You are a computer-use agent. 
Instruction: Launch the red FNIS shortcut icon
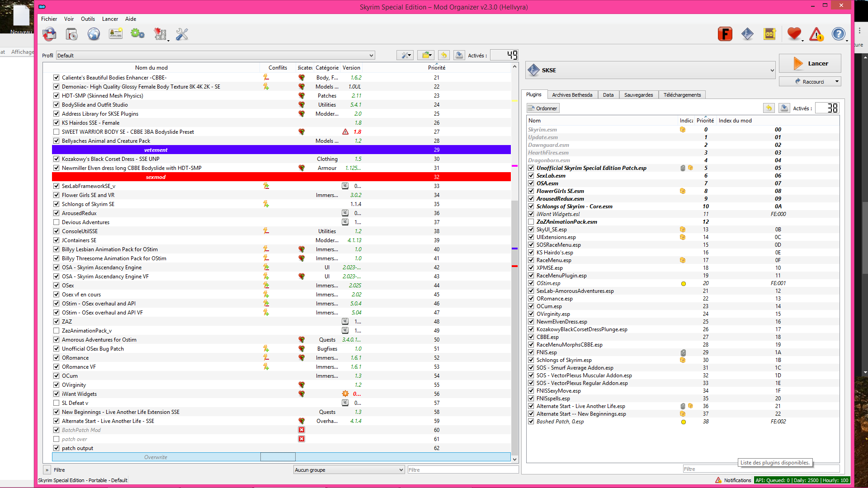(x=725, y=34)
